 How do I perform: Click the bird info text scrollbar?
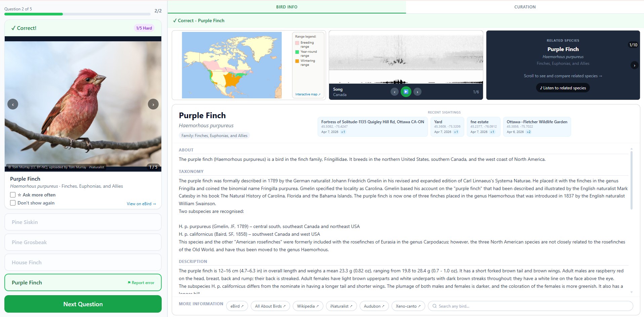(632, 180)
